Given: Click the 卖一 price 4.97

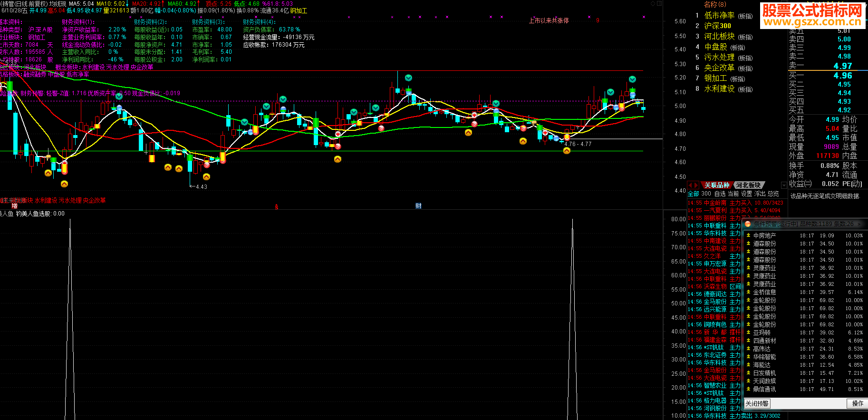Looking at the screenshot, I should (x=843, y=66).
